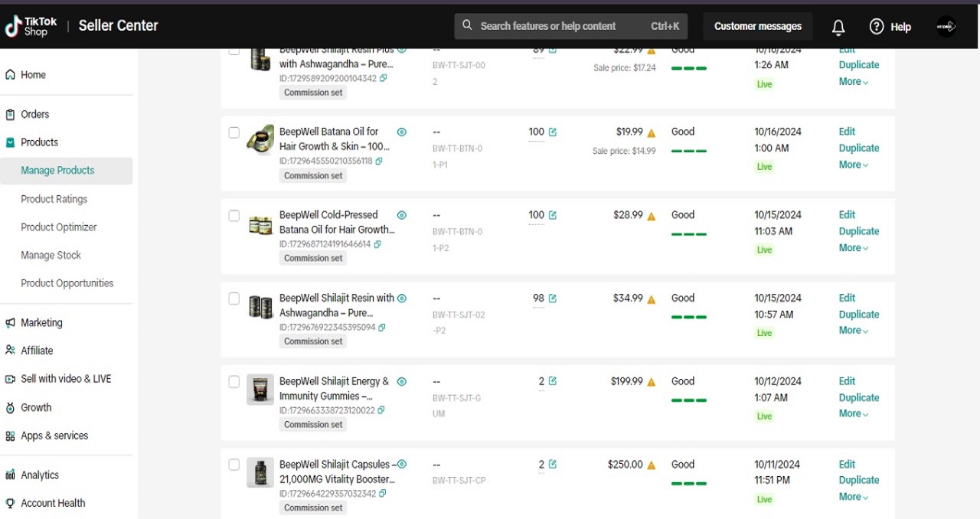
Task: Open More dropdown for Shilajit Capsules row
Action: coord(853,497)
